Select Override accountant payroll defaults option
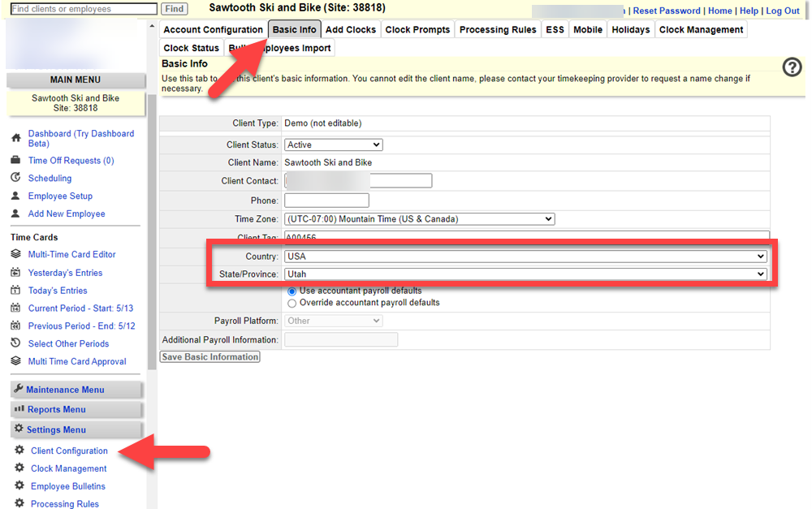Screen dimensions: 812x509 pyautogui.click(x=292, y=303)
